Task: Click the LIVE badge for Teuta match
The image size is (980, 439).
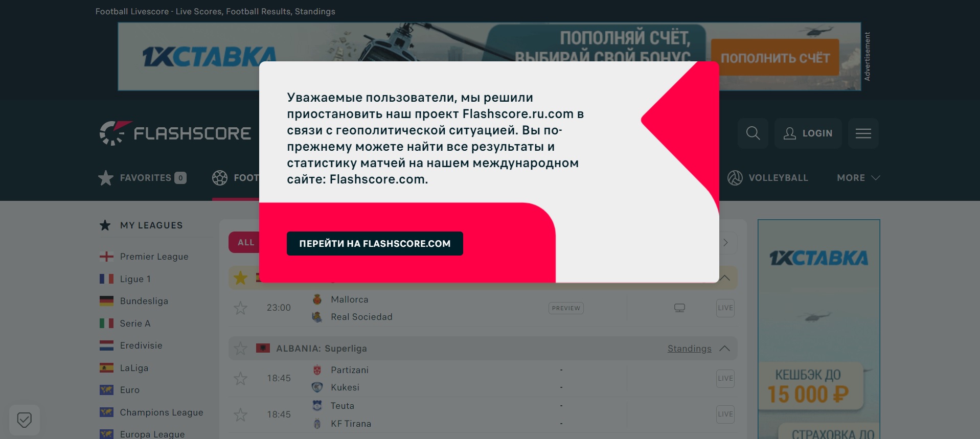Action: click(725, 414)
